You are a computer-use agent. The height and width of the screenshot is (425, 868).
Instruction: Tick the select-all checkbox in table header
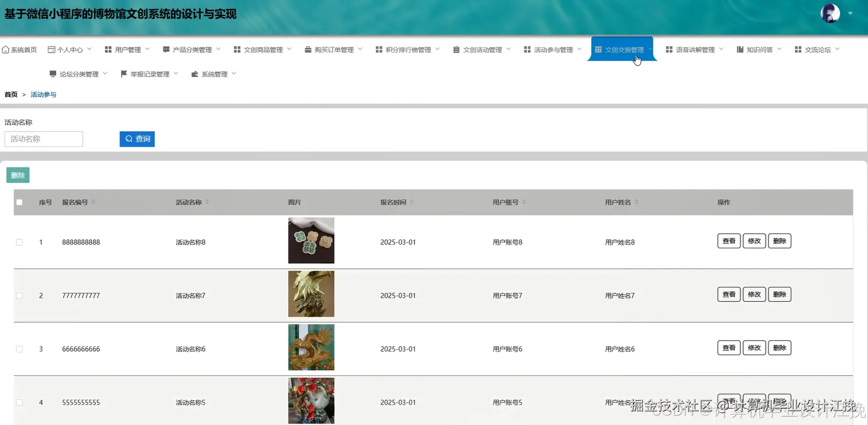19,202
